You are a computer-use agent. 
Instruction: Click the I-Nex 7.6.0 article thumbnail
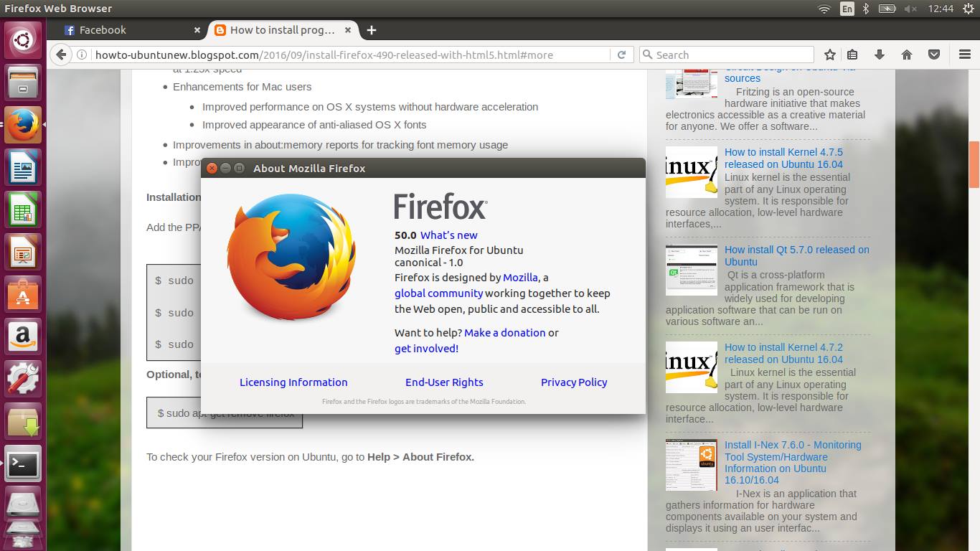[692, 465]
